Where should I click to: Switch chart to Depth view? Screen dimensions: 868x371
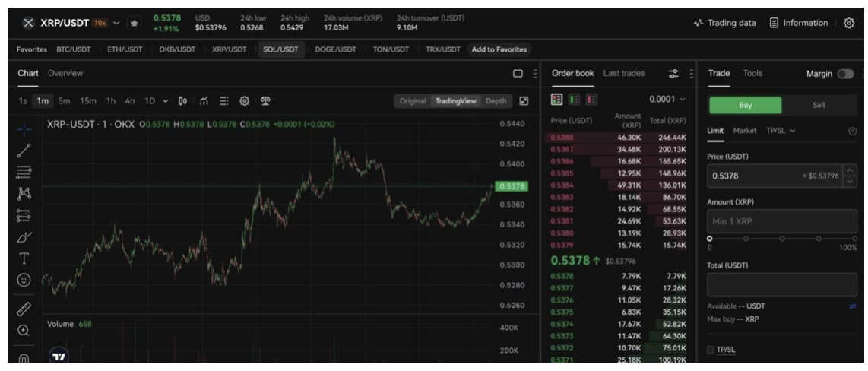tap(496, 101)
